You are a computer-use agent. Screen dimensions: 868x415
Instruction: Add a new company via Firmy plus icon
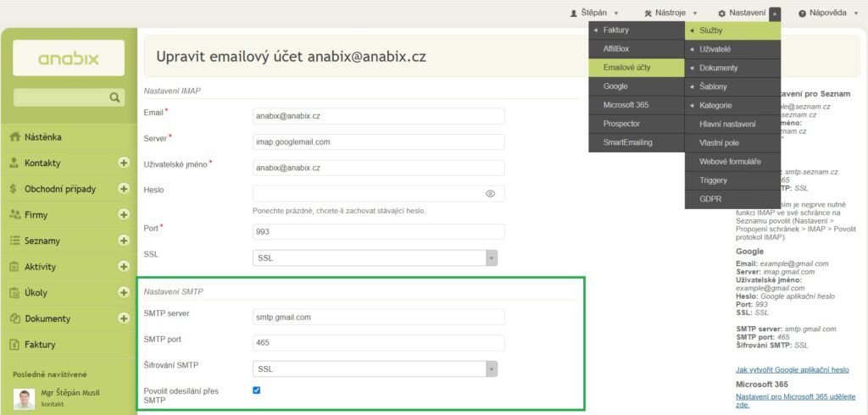tap(124, 214)
